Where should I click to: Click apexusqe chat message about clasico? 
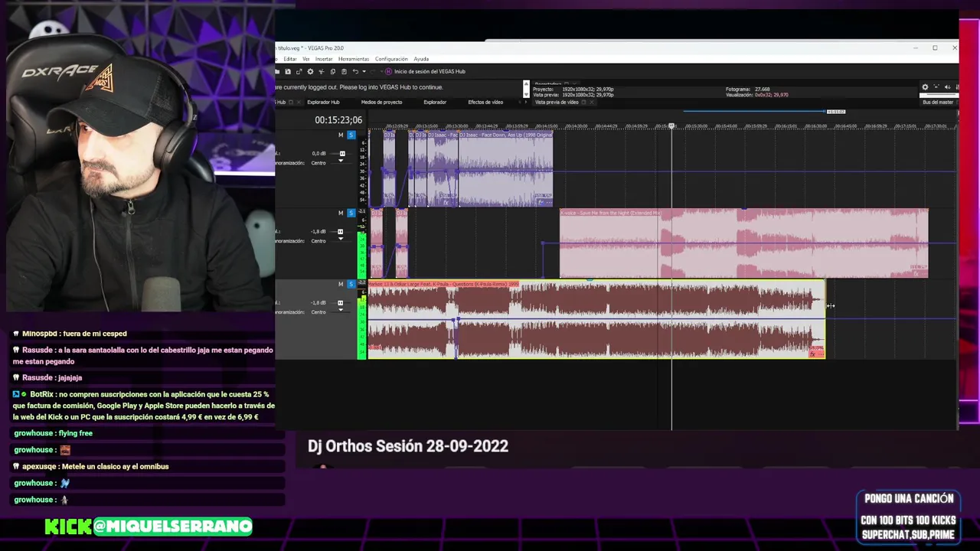(x=91, y=466)
